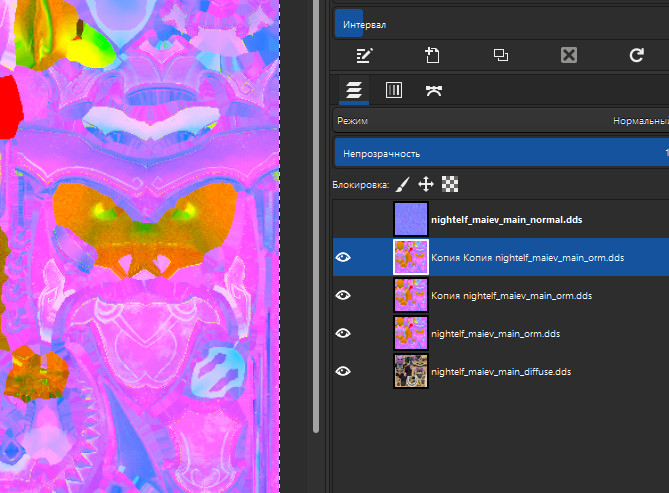Click the Копия Копия nightelf_maiev_main_orm.dds thumbnail
This screenshot has height=493, width=669.
[411, 257]
